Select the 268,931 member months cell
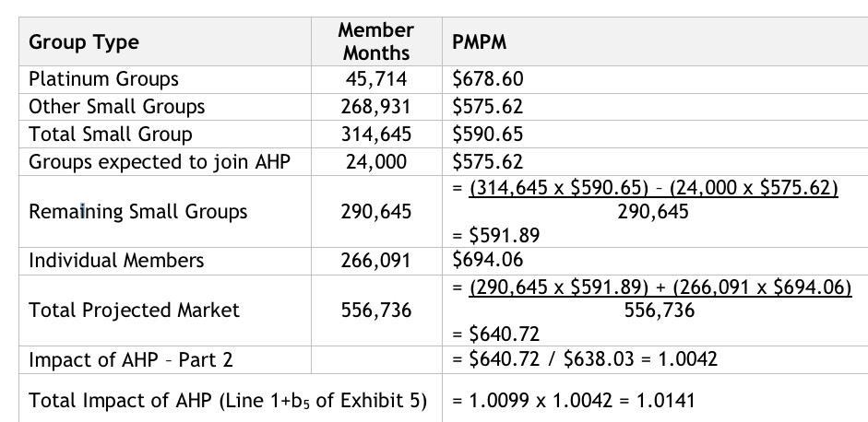Screen dimensions: 868x422 375,107
